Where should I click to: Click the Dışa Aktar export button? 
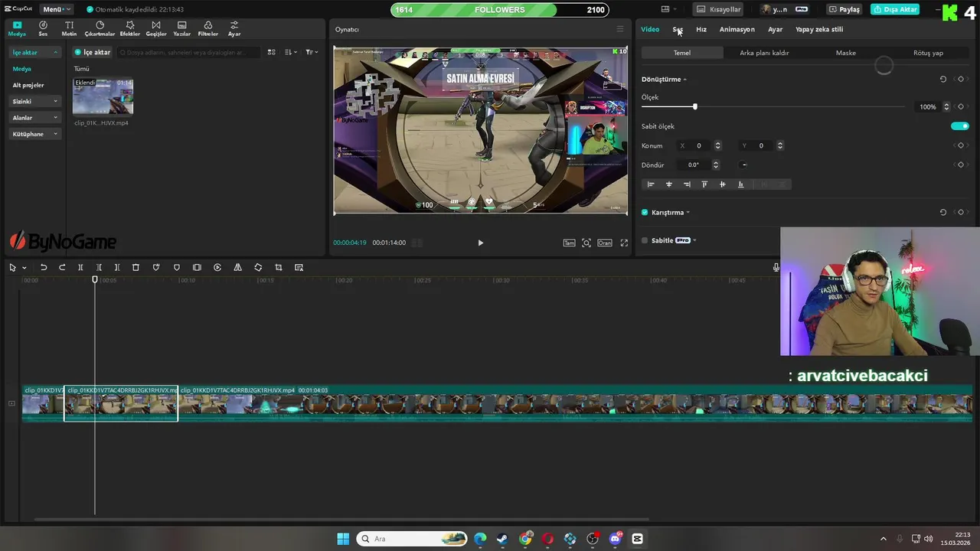[895, 9]
